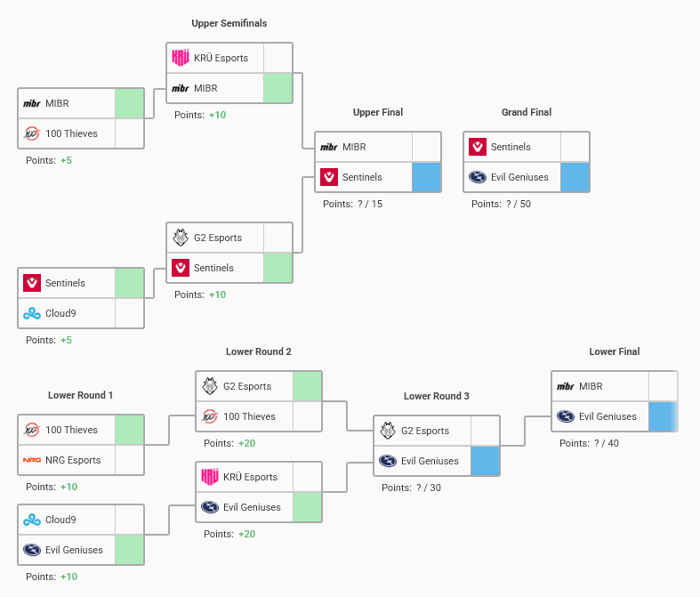Click the blue box beside Evil Geniuses in Lower Round 3
700x597 pixels.
point(485,461)
